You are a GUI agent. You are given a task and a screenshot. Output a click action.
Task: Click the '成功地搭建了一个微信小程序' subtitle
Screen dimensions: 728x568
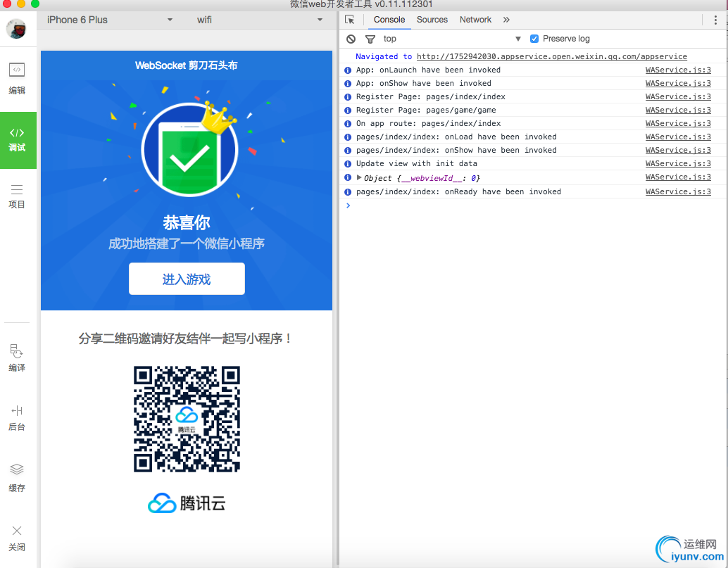187,244
